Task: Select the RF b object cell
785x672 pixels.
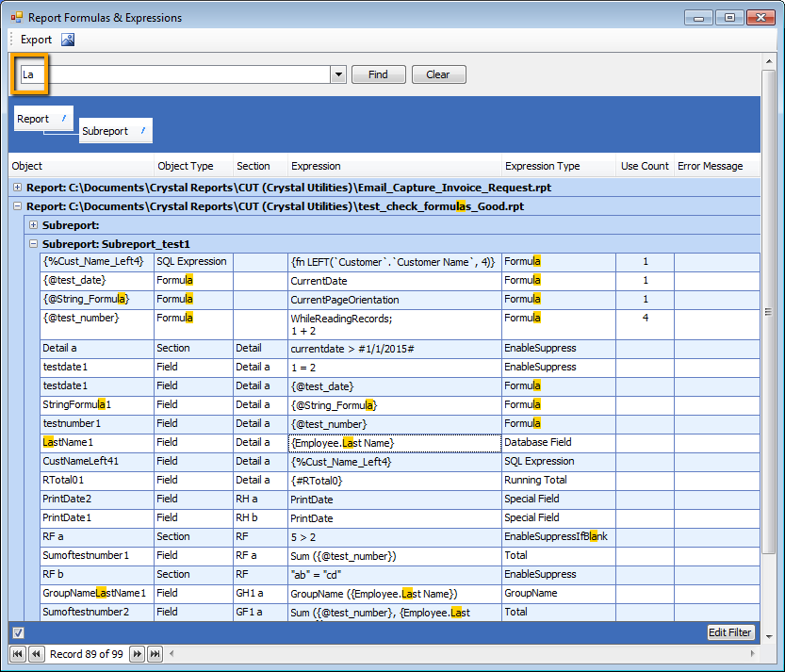Action: click(97, 574)
